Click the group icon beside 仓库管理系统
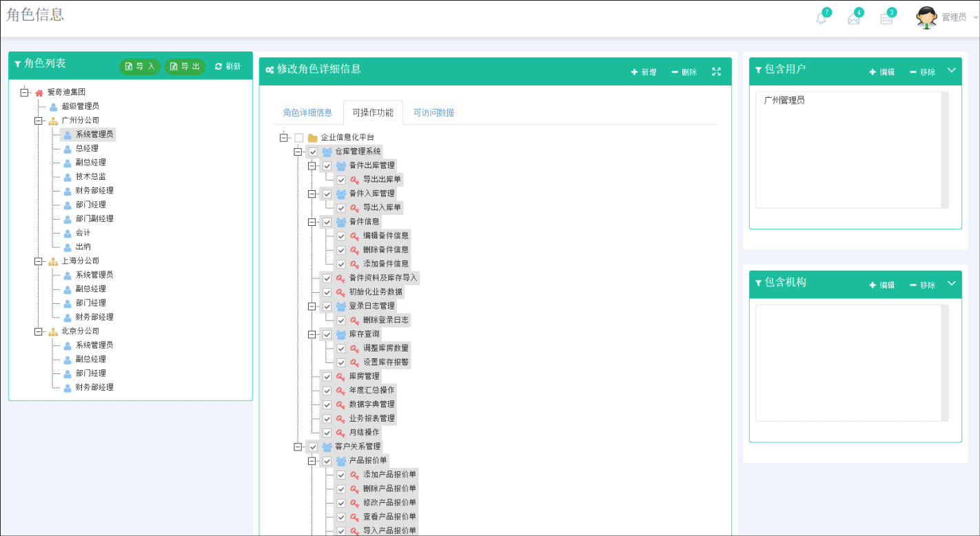The height and width of the screenshot is (536, 980). tap(327, 152)
